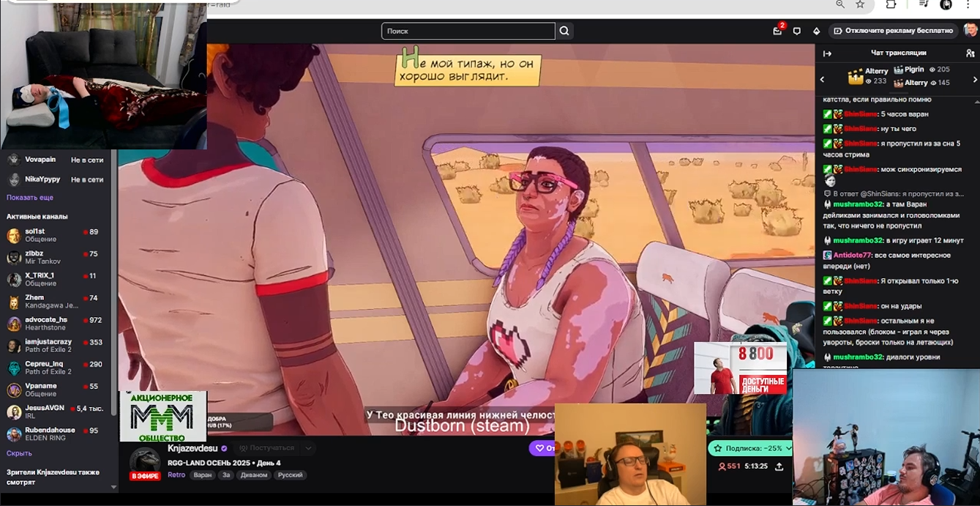Viewport: 980px width, 506px height.
Task: Open the browser extensions puzzle icon
Action: pyautogui.click(x=891, y=4)
